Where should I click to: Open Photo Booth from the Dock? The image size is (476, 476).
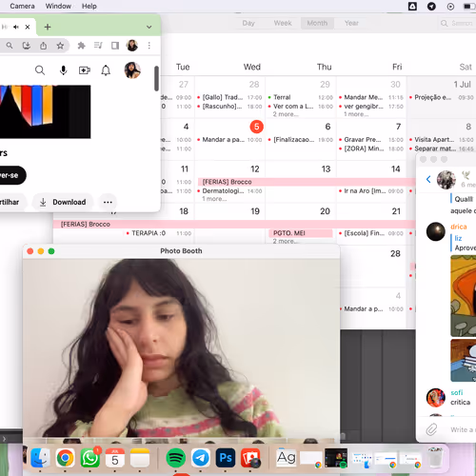pyautogui.click(x=250, y=458)
